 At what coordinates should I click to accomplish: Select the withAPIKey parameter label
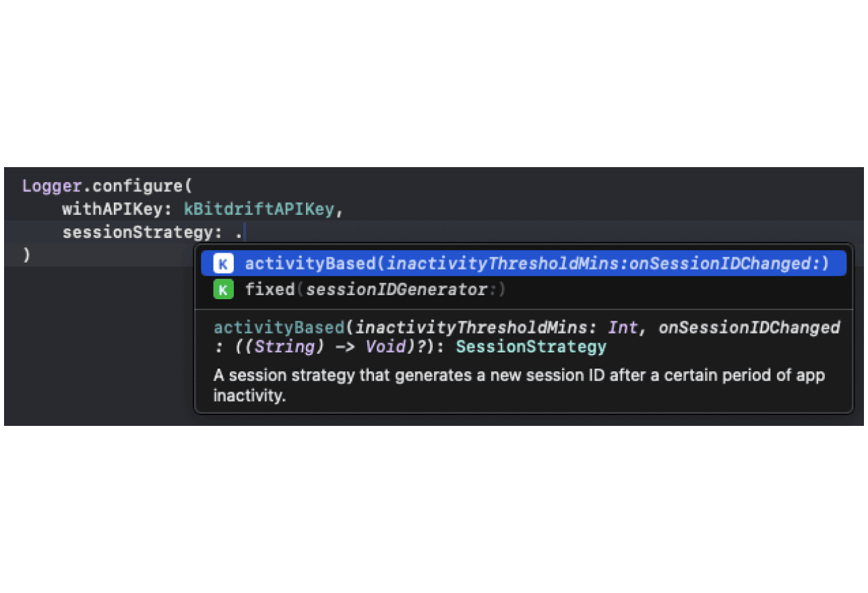113,209
